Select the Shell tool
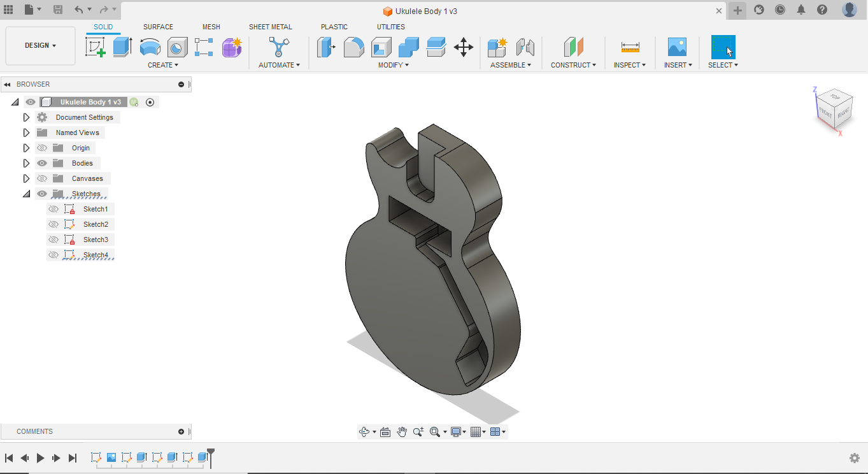The image size is (868, 474). (381, 47)
